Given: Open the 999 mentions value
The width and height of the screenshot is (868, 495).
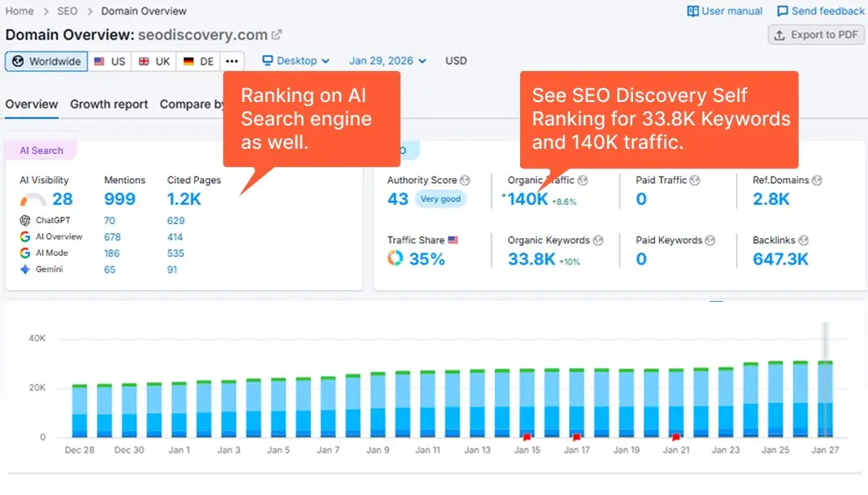Looking at the screenshot, I should 120,199.
